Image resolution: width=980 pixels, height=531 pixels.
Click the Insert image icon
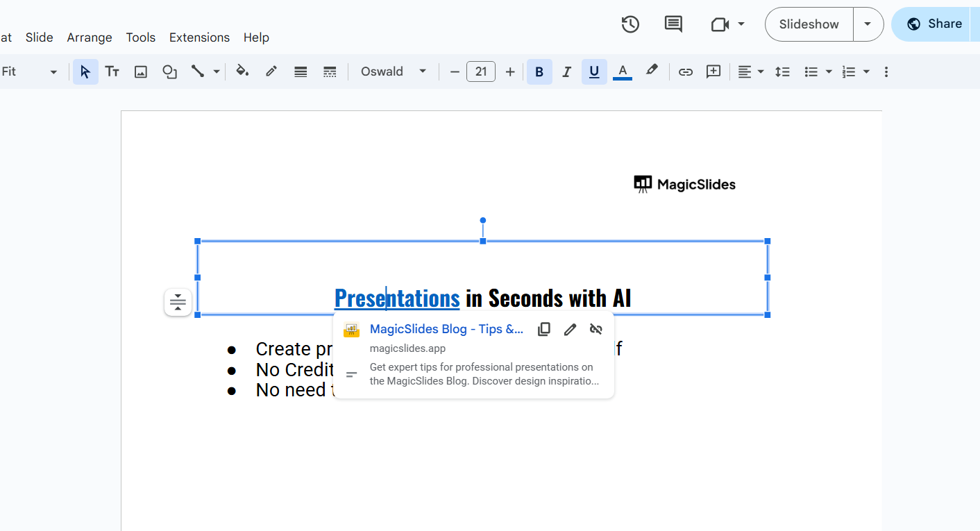[141, 71]
